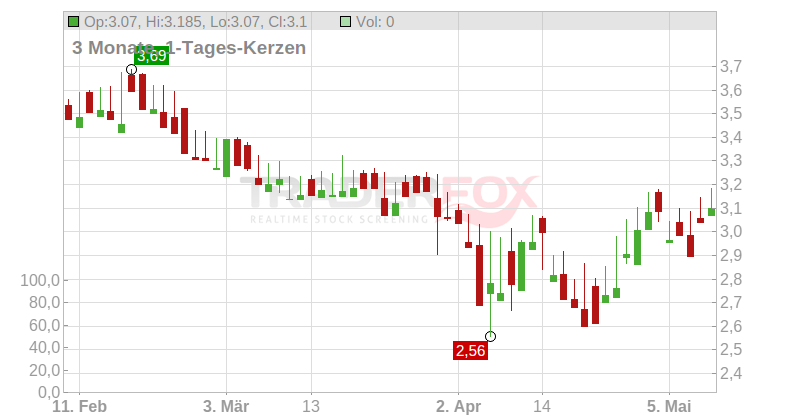This screenshot has height=420, width=800.
Task: Click the 2,5 price axis label
Action: click(731, 350)
